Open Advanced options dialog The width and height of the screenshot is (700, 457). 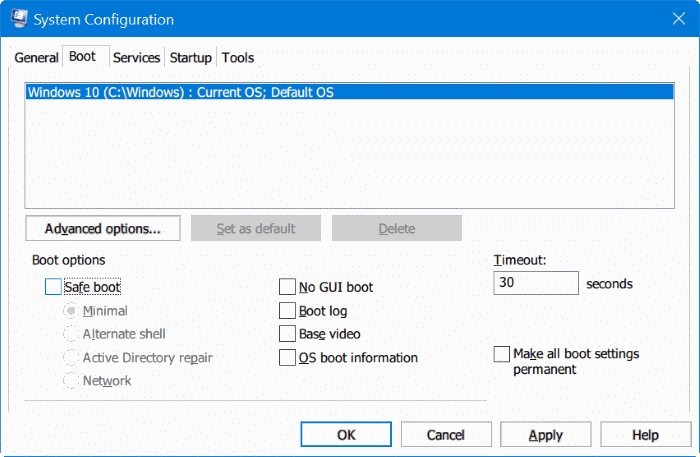103,228
